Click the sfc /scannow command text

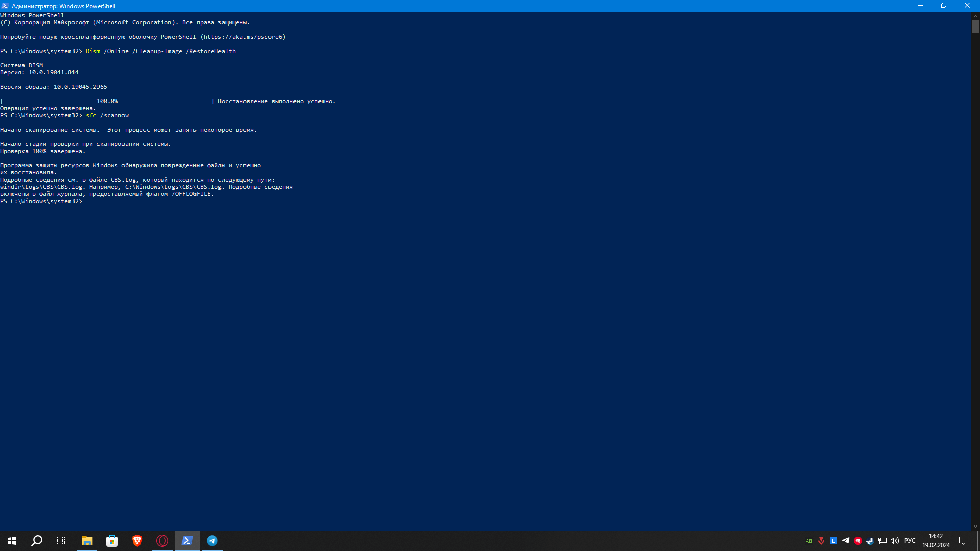107,115
